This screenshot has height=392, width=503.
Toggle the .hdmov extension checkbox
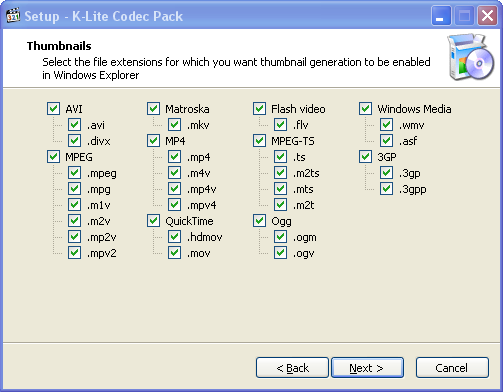click(174, 237)
